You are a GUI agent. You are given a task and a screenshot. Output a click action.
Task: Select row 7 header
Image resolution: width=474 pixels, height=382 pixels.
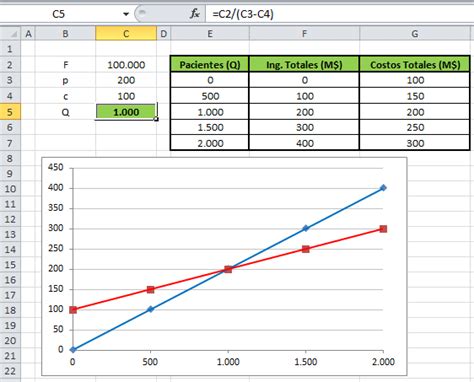[10, 143]
